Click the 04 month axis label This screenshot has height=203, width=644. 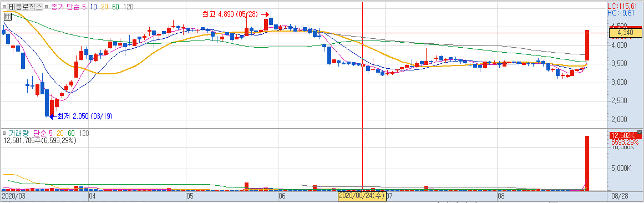coord(92,196)
